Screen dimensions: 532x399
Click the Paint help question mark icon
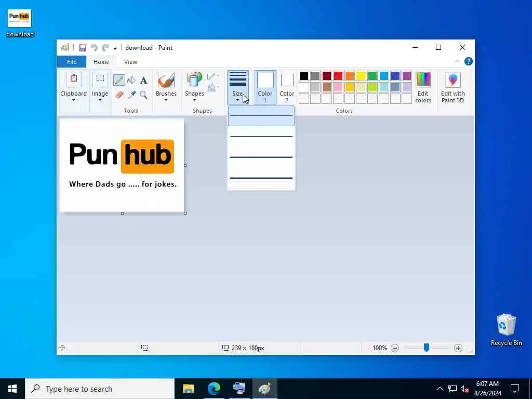(x=468, y=61)
